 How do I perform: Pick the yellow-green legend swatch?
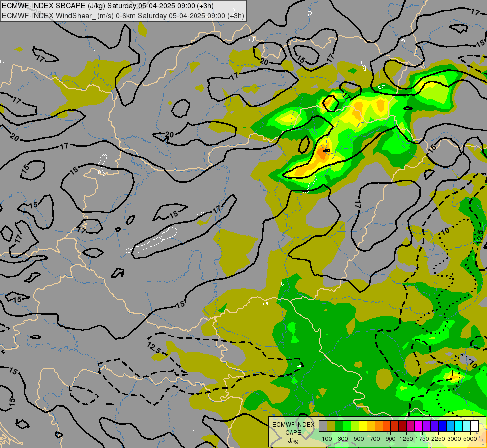click(355, 426)
